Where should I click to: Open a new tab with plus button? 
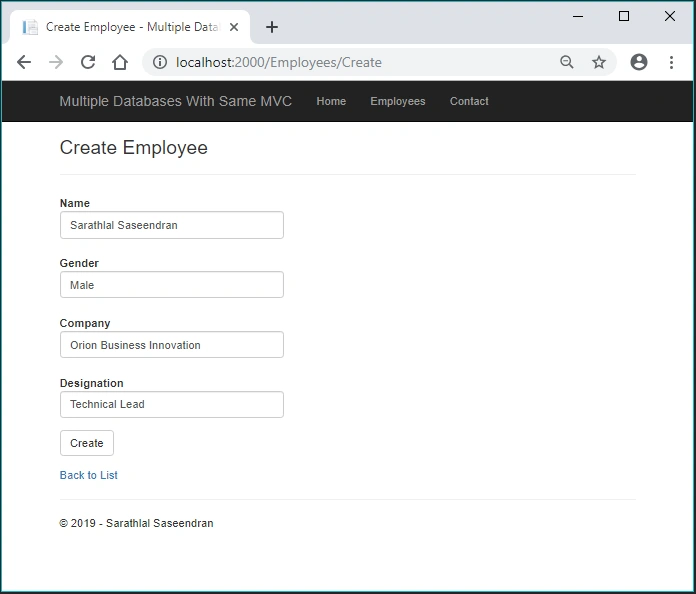point(272,27)
